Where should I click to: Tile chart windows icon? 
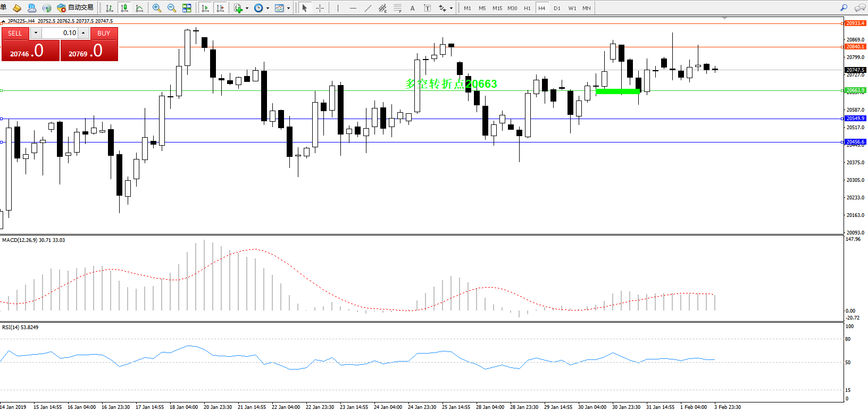click(x=187, y=8)
